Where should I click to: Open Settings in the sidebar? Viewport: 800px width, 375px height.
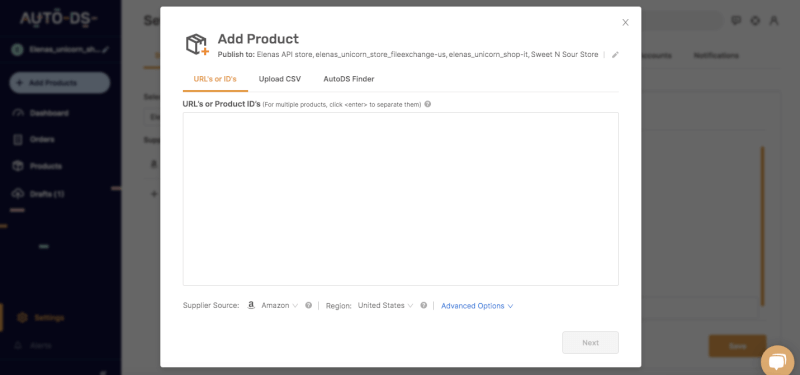49,318
